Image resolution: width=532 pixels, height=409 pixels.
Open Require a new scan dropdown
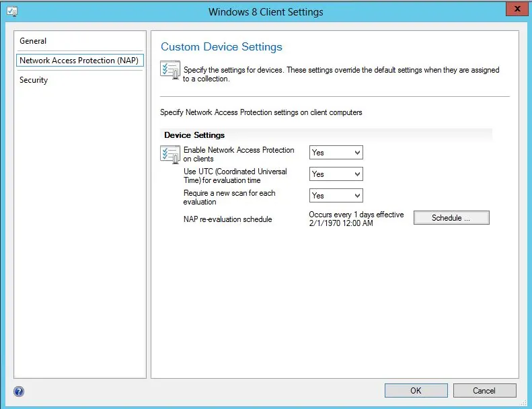(x=336, y=196)
